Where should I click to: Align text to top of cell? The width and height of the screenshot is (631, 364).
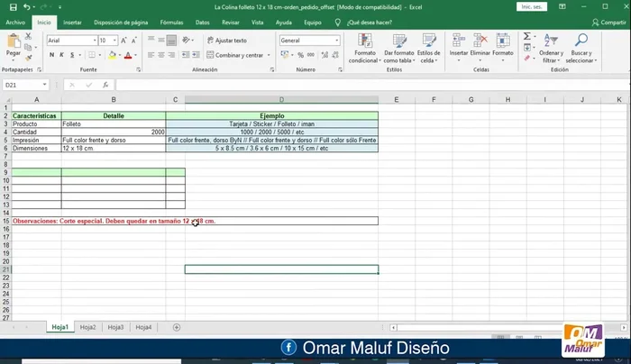151,40
